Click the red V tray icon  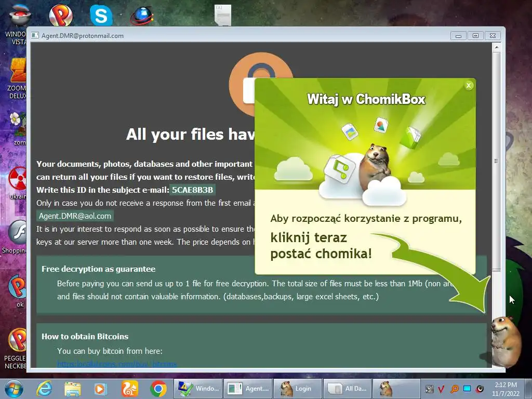pyautogui.click(x=441, y=389)
